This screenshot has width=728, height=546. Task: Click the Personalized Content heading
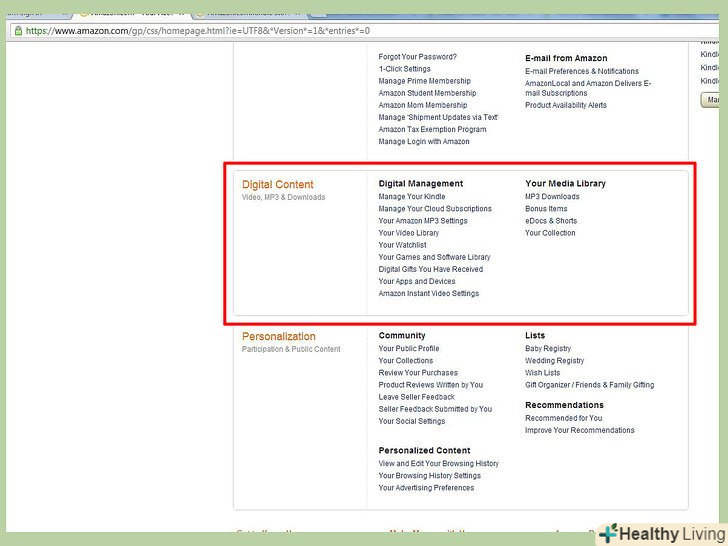pos(424,450)
